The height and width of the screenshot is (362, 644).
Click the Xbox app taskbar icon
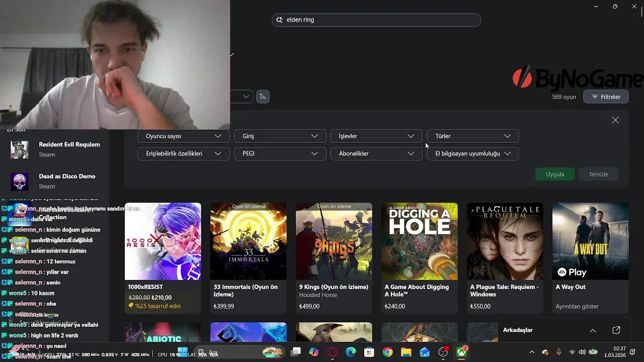coord(461,352)
